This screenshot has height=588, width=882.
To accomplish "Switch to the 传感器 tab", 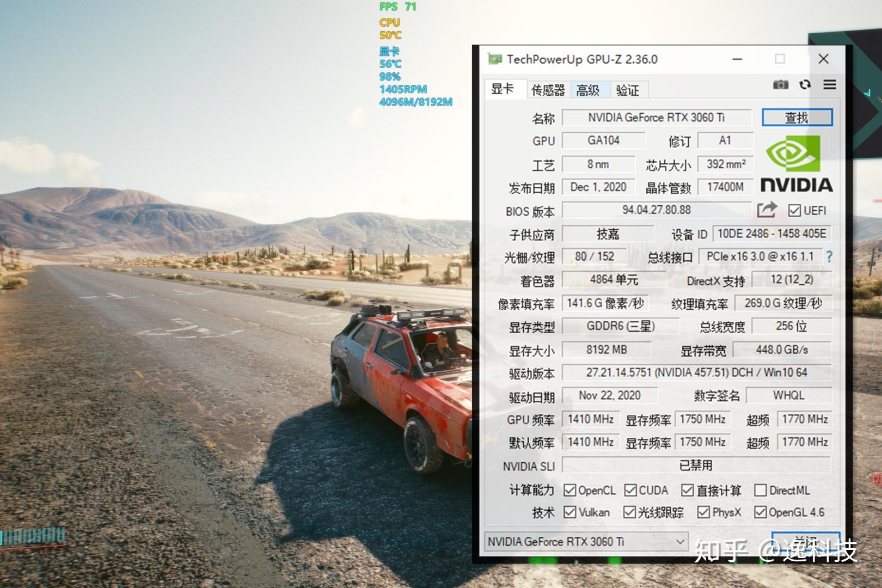I will coord(548,90).
